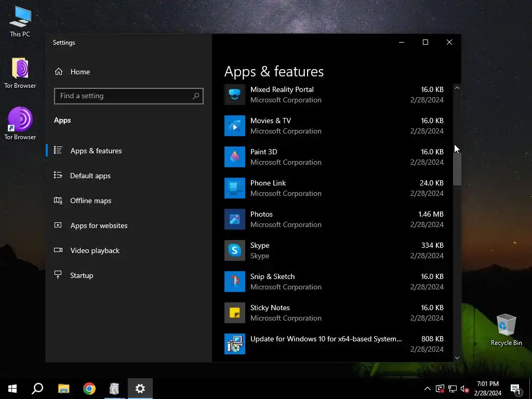Open Apps & features page
Image resolution: width=532 pixels, height=399 pixels.
click(96, 151)
